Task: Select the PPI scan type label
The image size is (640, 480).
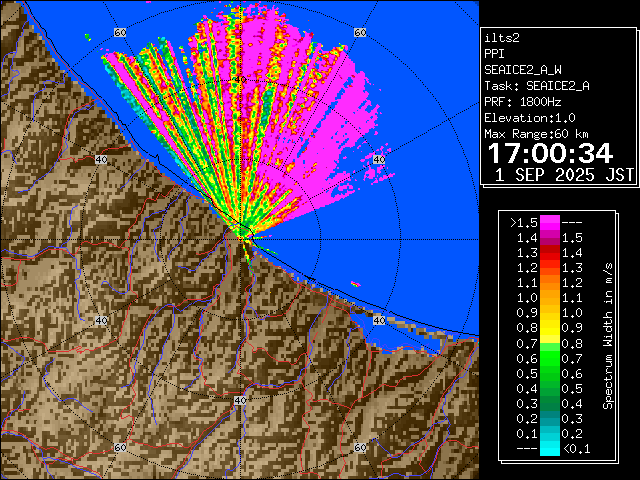Action: pyautogui.click(x=495, y=53)
